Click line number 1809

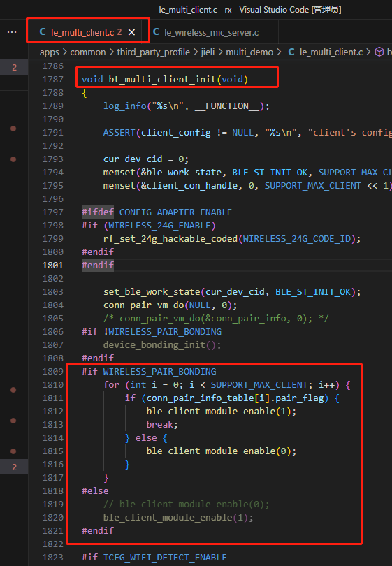point(52,372)
